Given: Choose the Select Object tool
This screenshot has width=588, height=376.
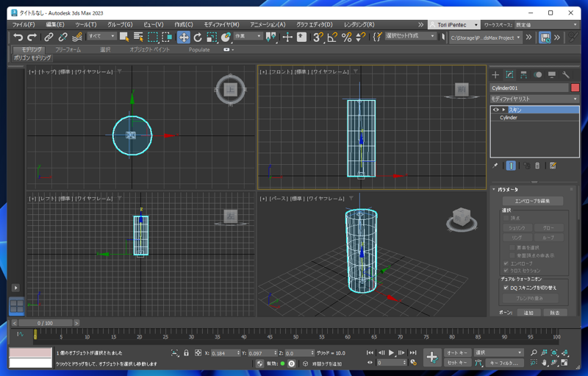Looking at the screenshot, I should coord(124,37).
